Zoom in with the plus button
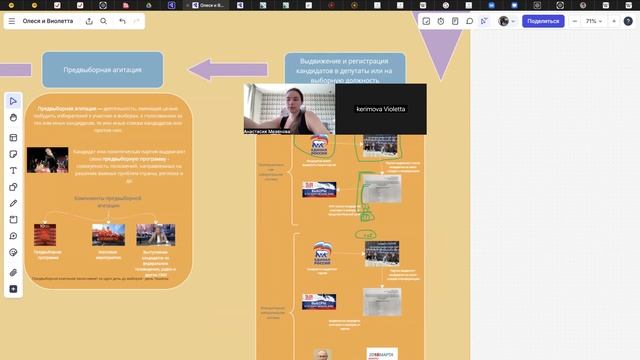 point(614,21)
